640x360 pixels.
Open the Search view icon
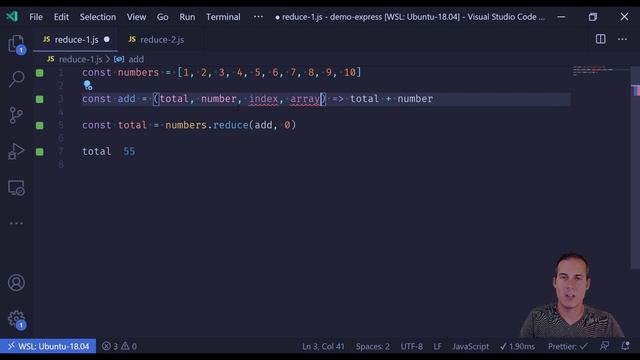click(x=16, y=79)
